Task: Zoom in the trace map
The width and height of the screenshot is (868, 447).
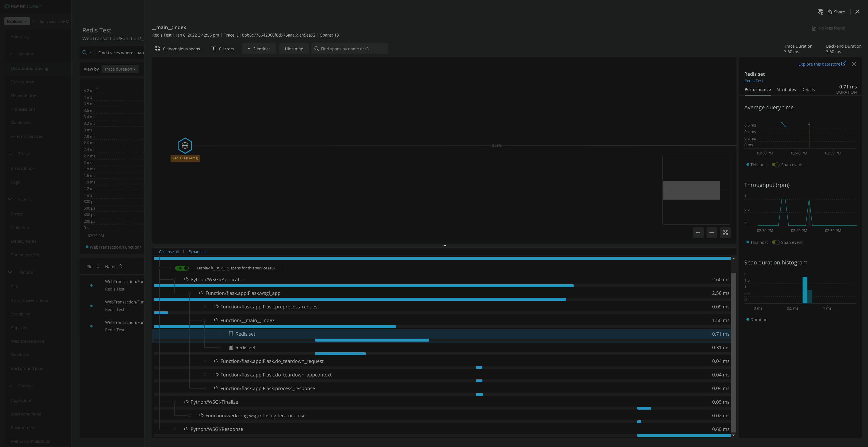Action: pyautogui.click(x=698, y=232)
